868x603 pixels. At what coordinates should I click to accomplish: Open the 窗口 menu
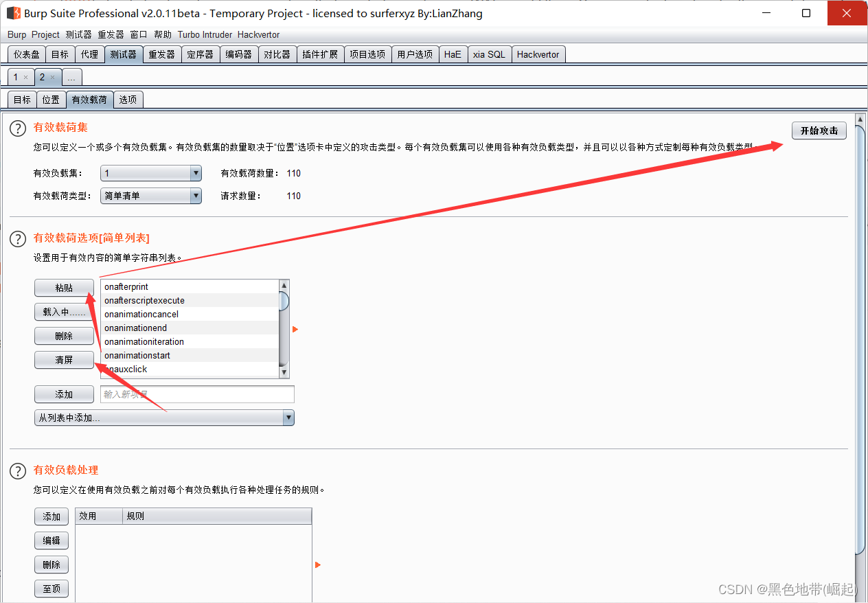point(138,34)
